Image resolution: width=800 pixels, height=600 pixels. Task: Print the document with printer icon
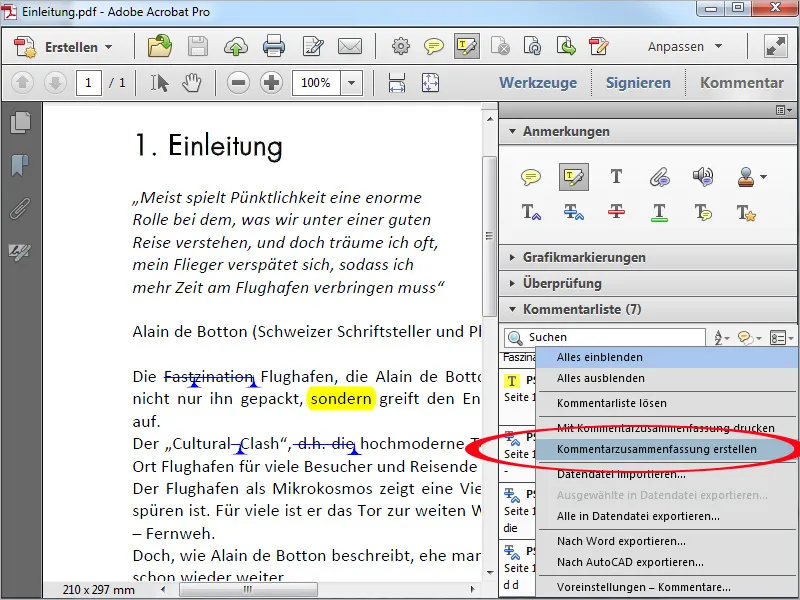(x=274, y=46)
